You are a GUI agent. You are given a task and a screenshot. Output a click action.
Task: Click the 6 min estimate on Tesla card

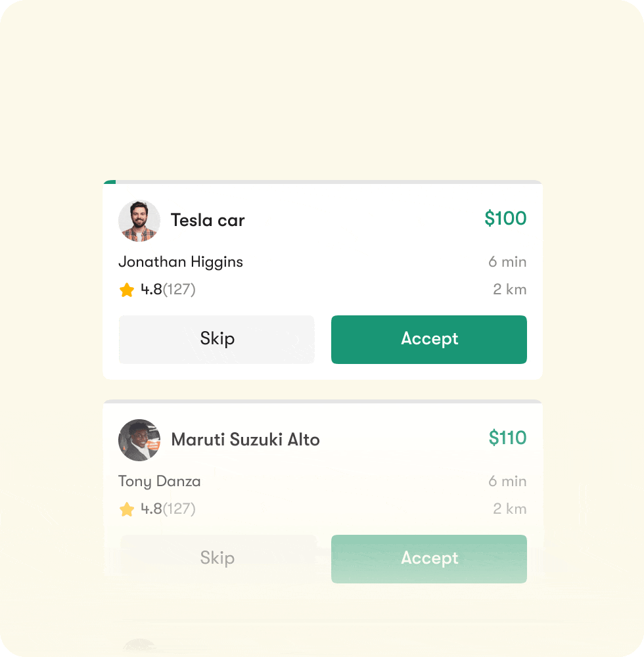[507, 262]
